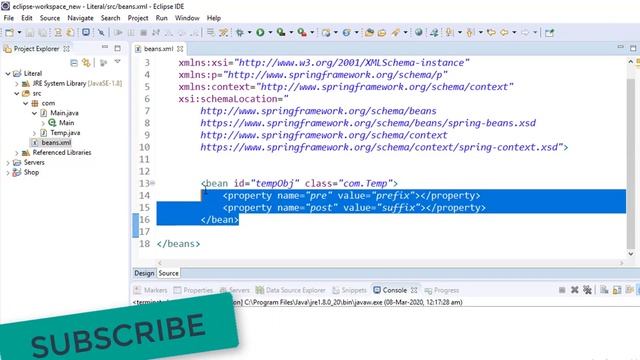Expand the Temp.java tree node
This screenshot has height=360, width=640.
[34, 133]
